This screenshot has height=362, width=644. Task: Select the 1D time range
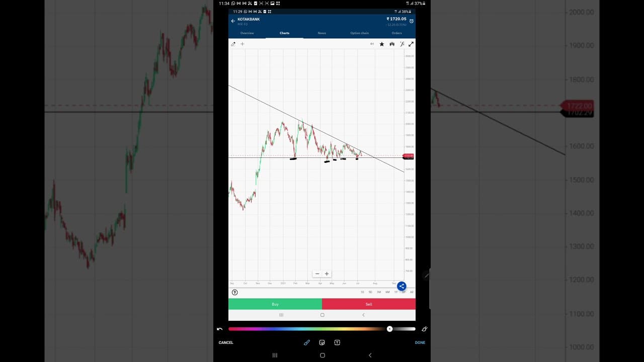point(362,292)
